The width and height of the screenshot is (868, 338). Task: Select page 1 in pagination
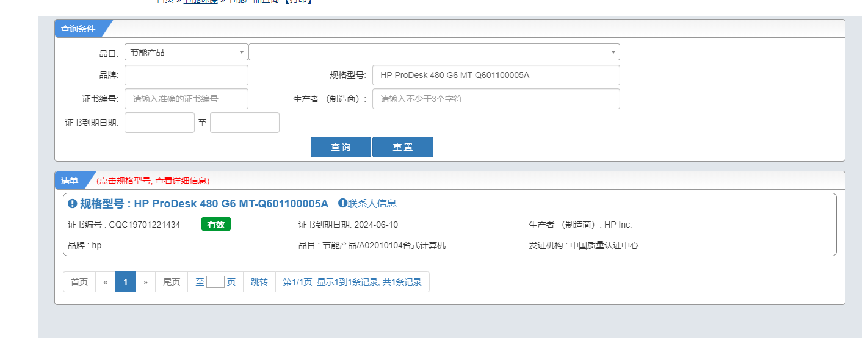point(126,282)
